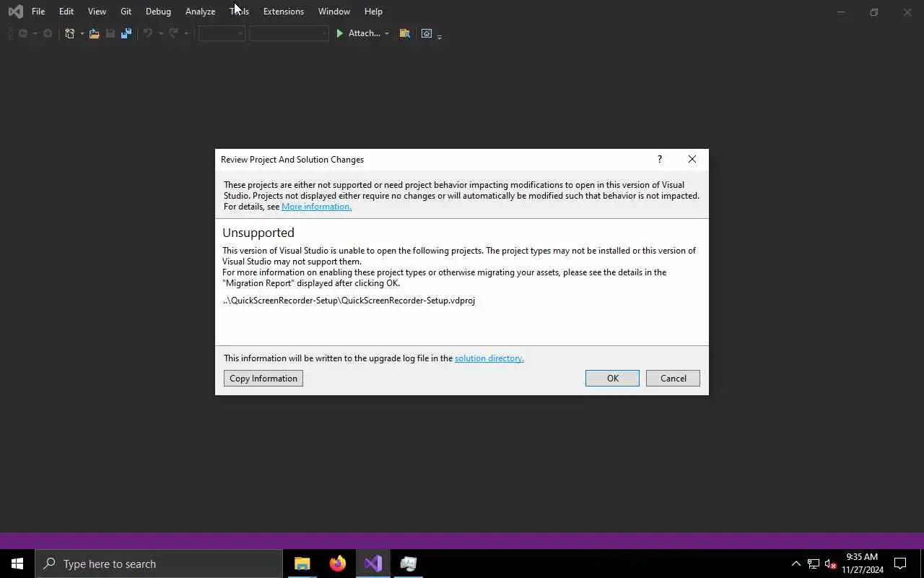Click the taskbar search box
Image resolution: width=924 pixels, height=578 pixels.
(x=159, y=564)
